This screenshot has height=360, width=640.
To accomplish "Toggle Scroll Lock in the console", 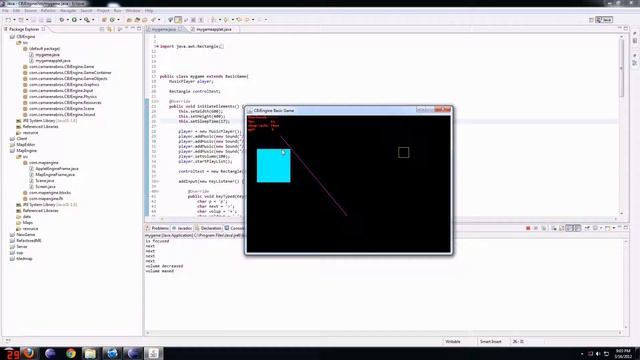I will click(562, 228).
